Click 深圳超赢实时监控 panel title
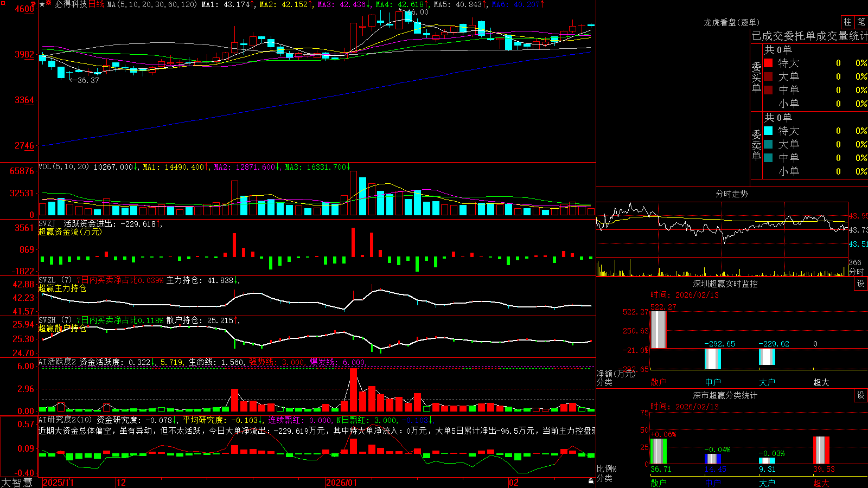The image size is (868, 488). [725, 284]
